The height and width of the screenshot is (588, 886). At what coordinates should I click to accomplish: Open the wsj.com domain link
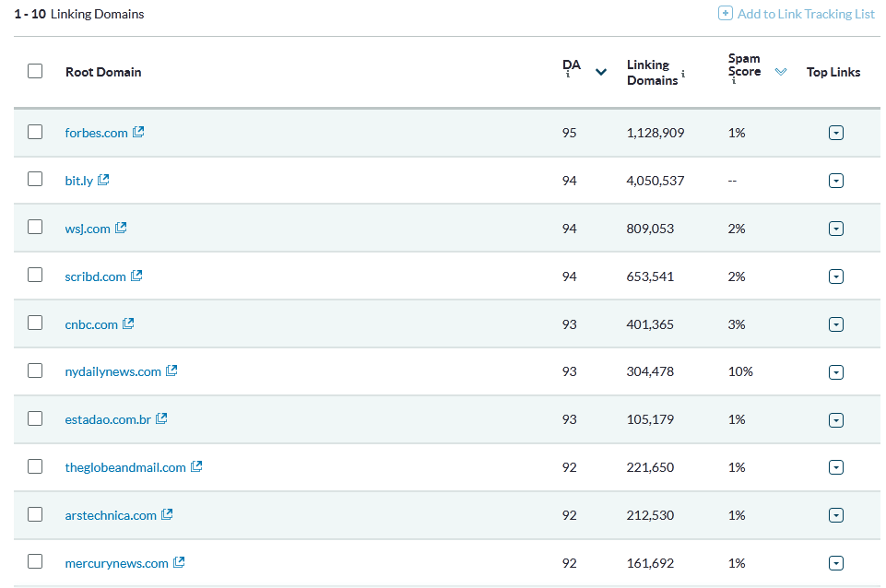click(x=88, y=229)
